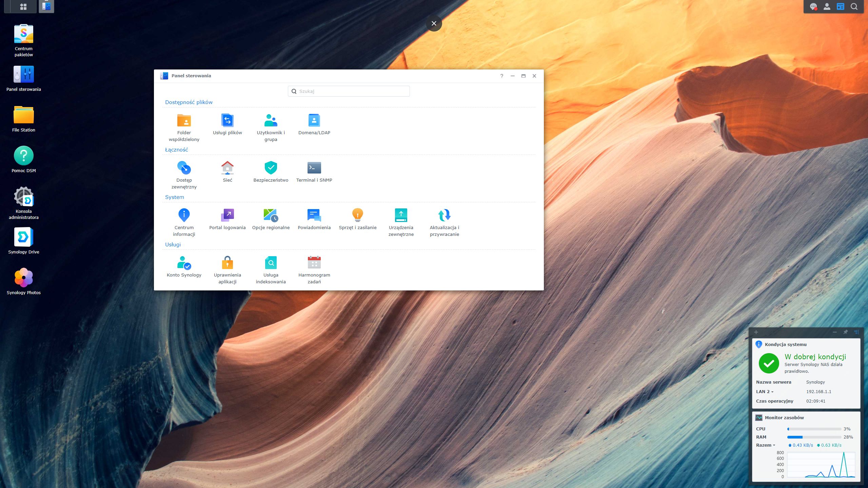Click the network traffic graph

pos(821,464)
